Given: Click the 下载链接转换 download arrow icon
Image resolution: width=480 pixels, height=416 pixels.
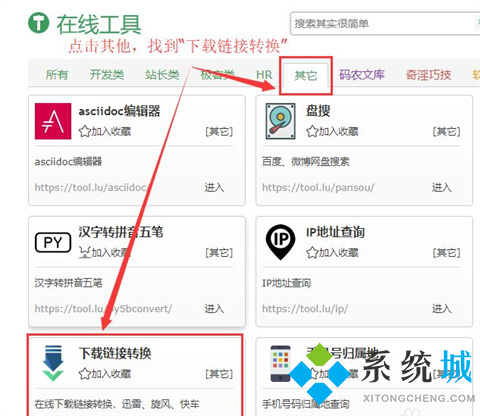Looking at the screenshot, I should pos(53,363).
